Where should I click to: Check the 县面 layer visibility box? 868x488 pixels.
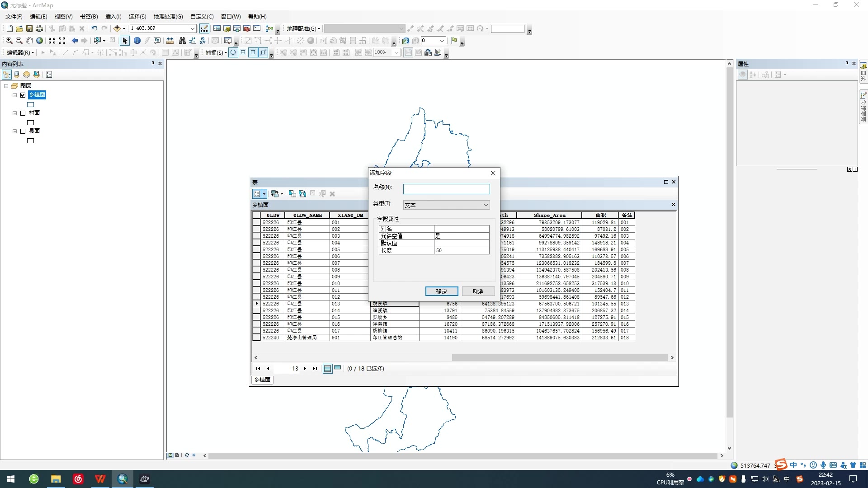23,131
